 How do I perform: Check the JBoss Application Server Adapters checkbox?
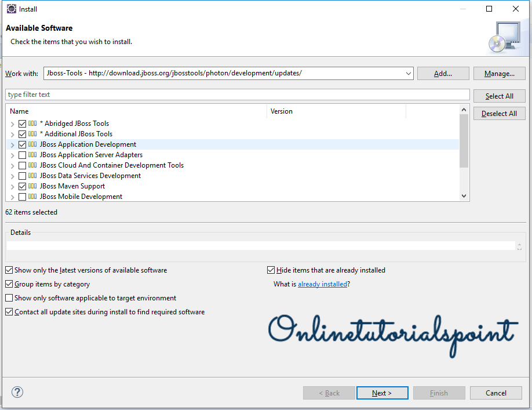(23, 154)
